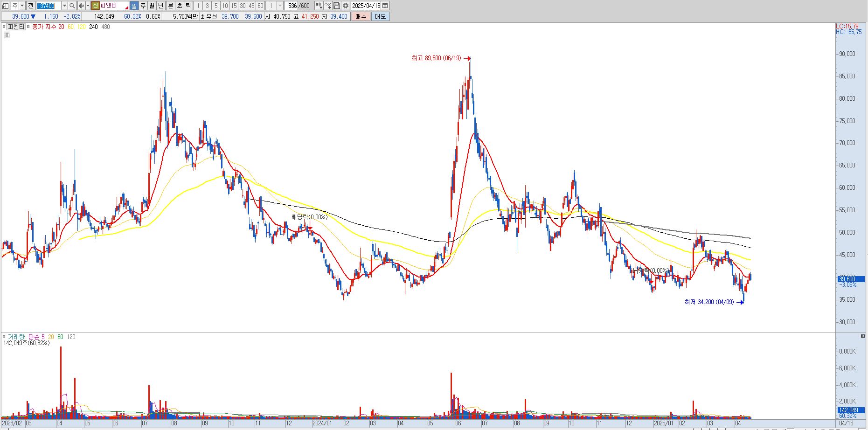The height and width of the screenshot is (430, 868).
Task: Click the green 신 badge beside stock name
Action: [95, 6]
